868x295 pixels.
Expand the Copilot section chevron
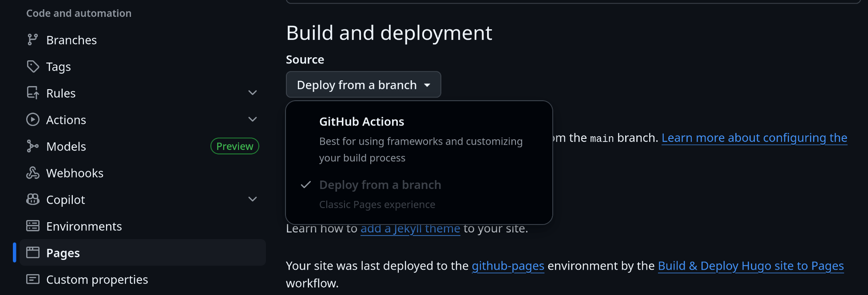tap(253, 199)
